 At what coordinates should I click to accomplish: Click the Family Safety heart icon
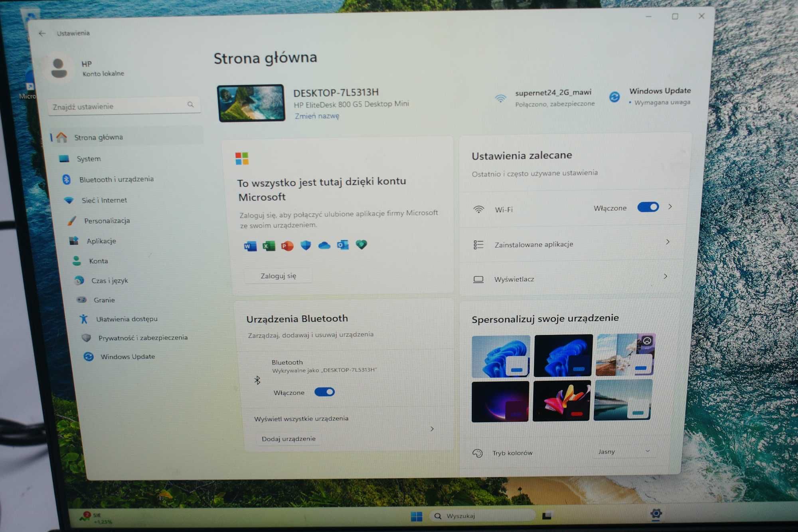(x=361, y=244)
